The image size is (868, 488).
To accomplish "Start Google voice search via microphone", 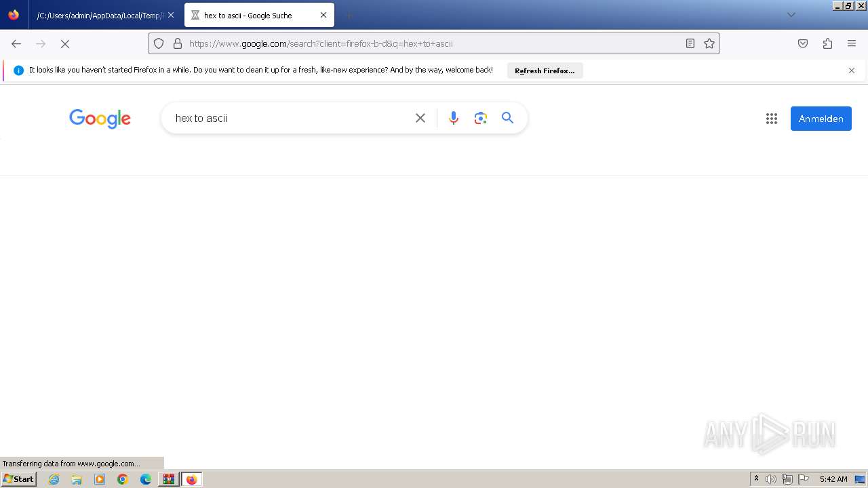I will (x=454, y=118).
